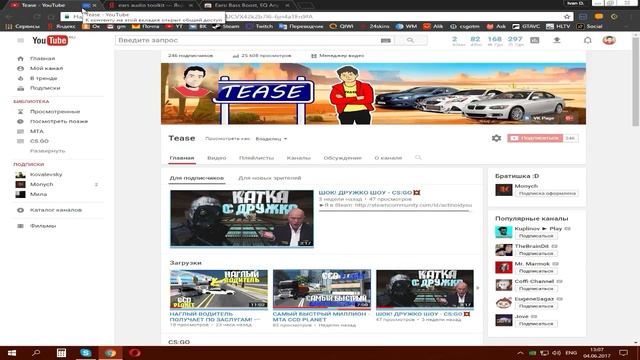Open the account avatar menu

click(x=609, y=40)
